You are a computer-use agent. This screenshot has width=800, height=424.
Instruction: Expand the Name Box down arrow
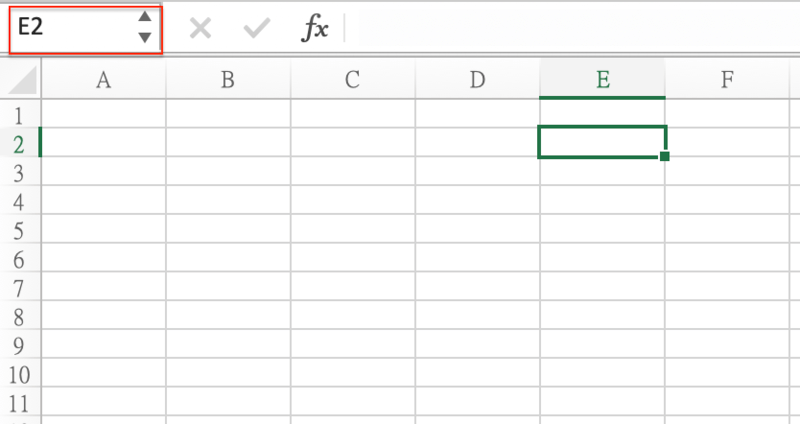pos(145,38)
